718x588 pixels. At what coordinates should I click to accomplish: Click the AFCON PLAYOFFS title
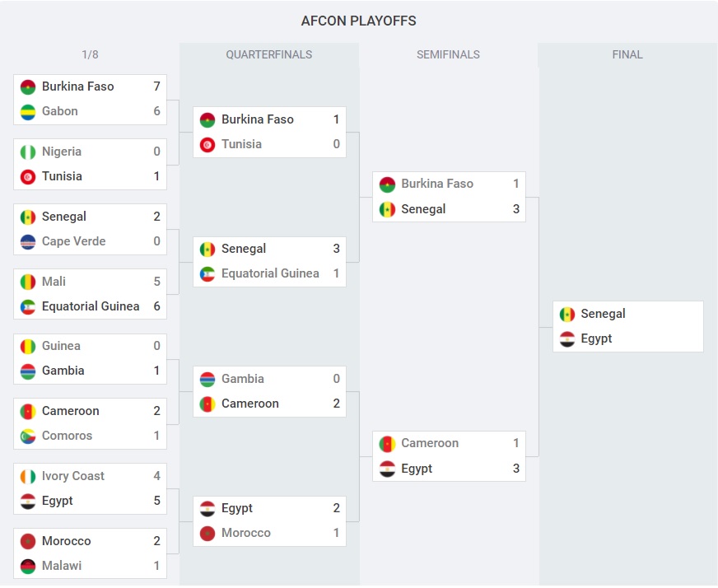[359, 21]
